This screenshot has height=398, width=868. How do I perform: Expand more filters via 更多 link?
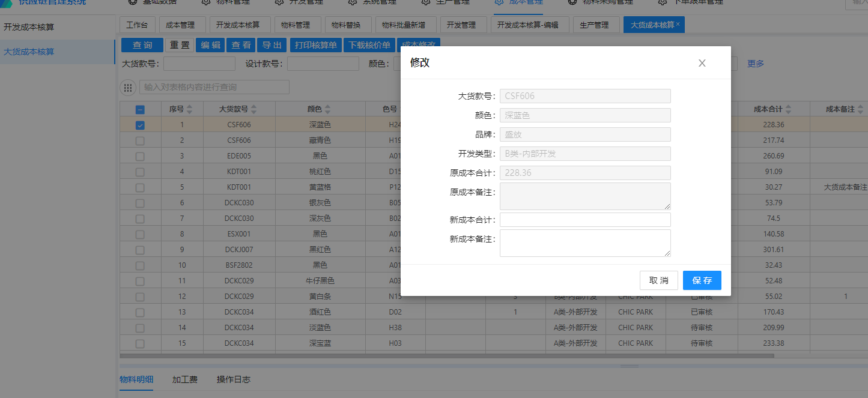pyautogui.click(x=756, y=64)
